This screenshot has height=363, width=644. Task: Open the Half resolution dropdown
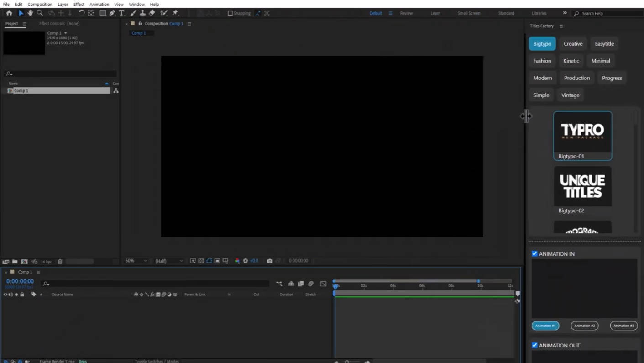pyautogui.click(x=168, y=260)
